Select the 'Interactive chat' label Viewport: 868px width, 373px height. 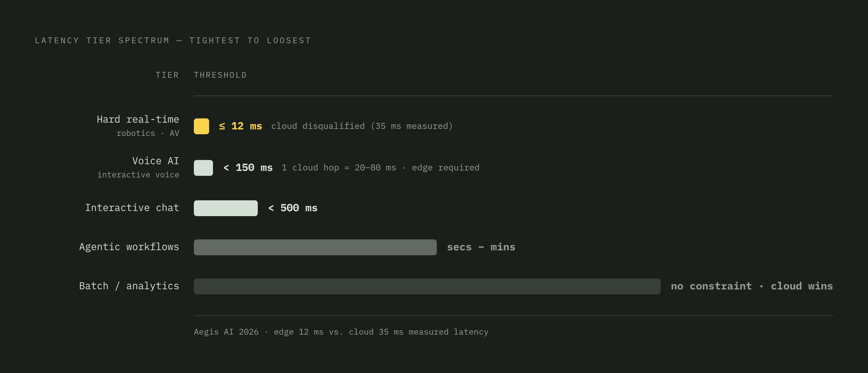132,208
